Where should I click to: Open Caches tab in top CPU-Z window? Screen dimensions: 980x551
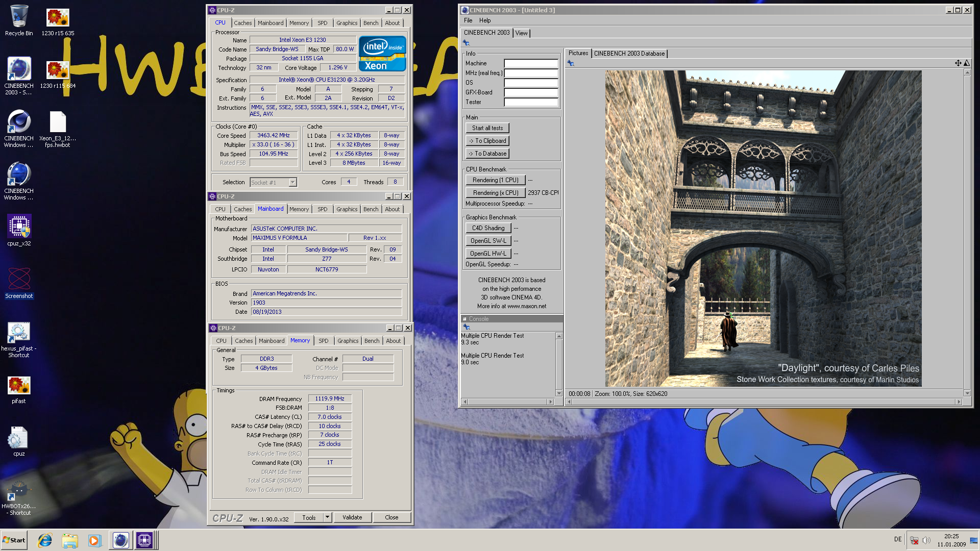[x=243, y=23]
